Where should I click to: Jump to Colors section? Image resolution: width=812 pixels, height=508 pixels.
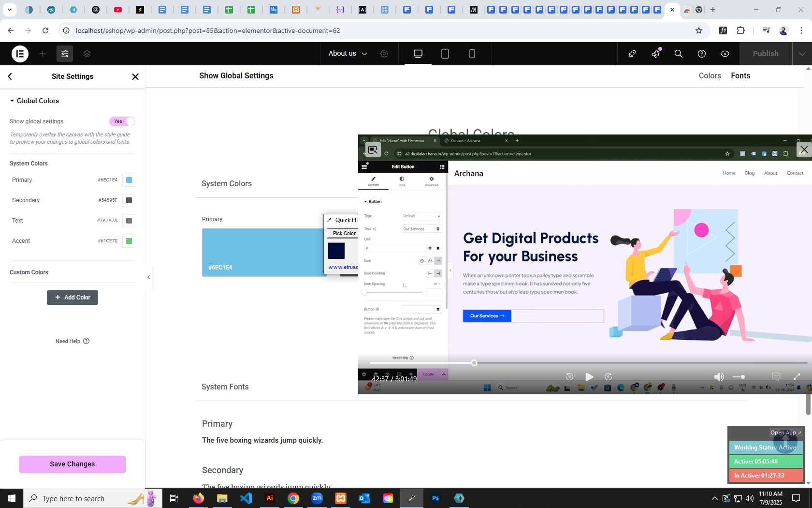click(x=710, y=75)
